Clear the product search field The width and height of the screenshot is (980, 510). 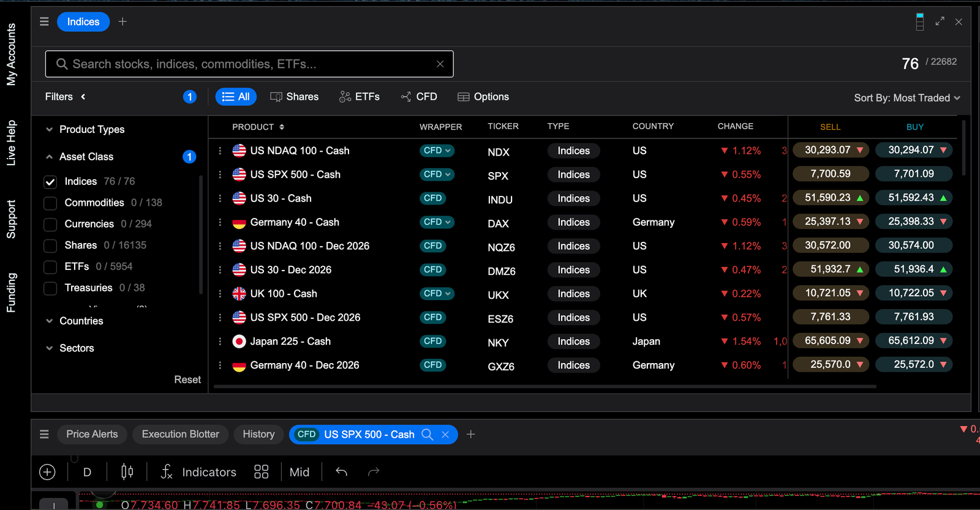click(440, 64)
